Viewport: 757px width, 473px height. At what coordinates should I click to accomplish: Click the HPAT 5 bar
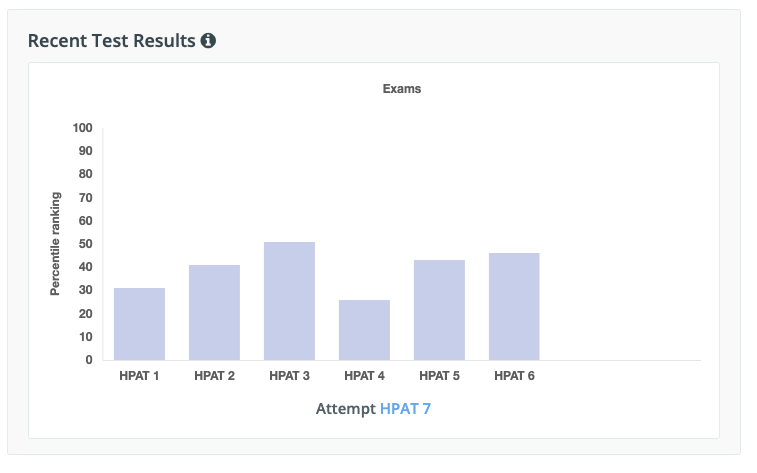(439, 310)
